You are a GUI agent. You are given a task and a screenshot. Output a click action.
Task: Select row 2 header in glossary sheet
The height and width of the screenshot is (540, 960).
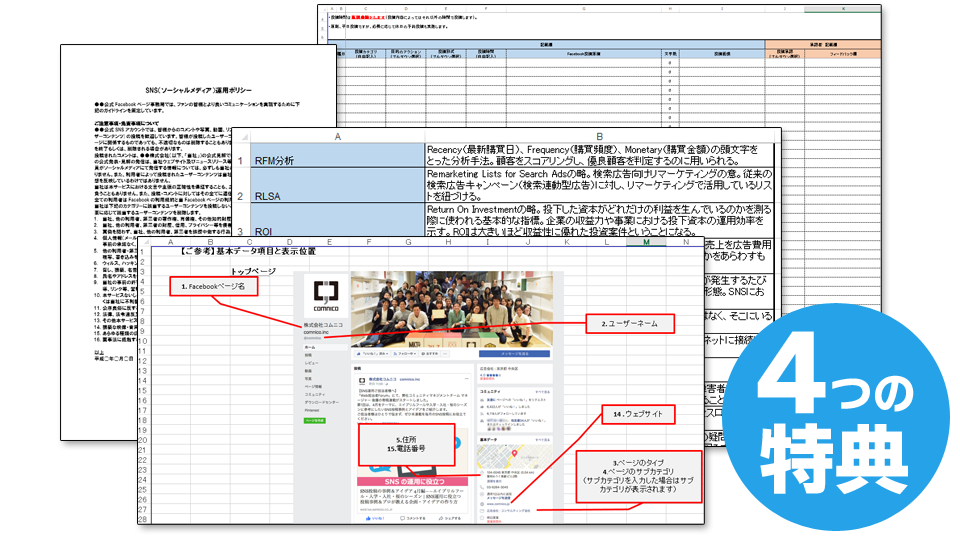tap(241, 186)
